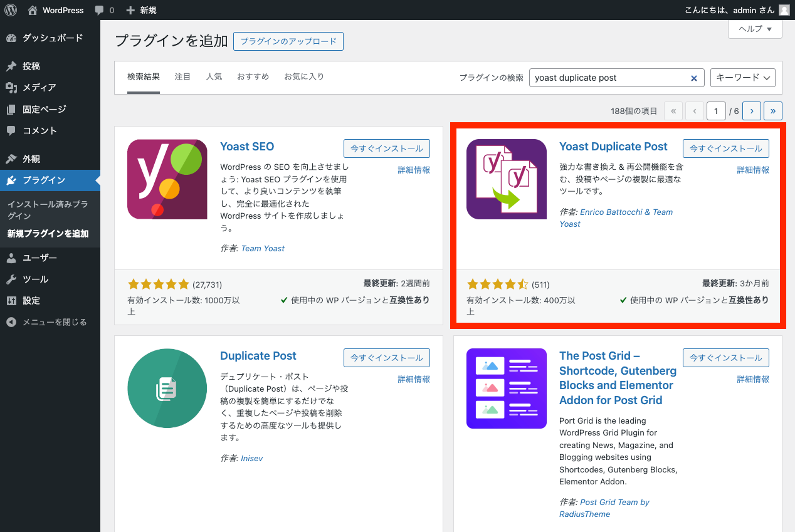Image resolution: width=795 pixels, height=532 pixels.
Task: Open 詳細情報 for The Post Grid
Action: click(753, 379)
